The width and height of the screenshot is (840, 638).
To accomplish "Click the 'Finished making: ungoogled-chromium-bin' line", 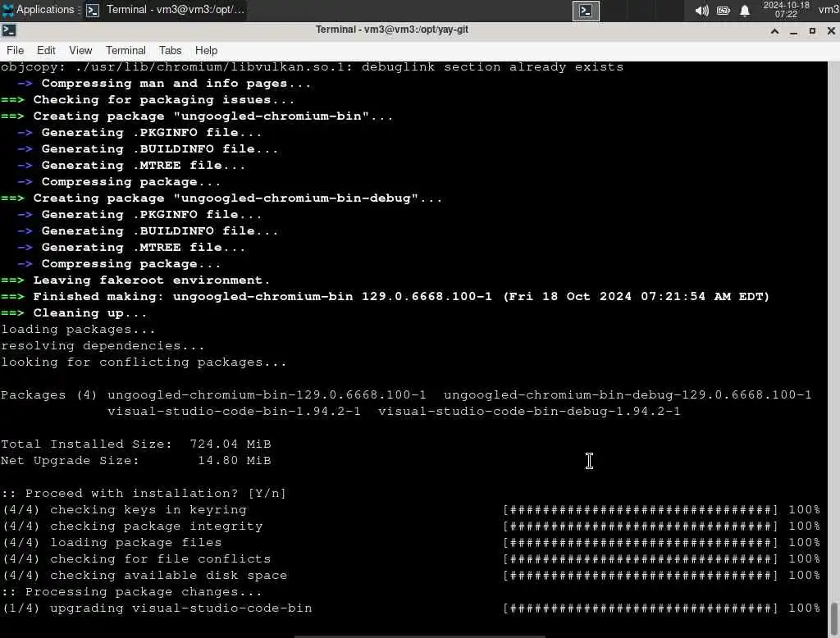I will coord(386,297).
